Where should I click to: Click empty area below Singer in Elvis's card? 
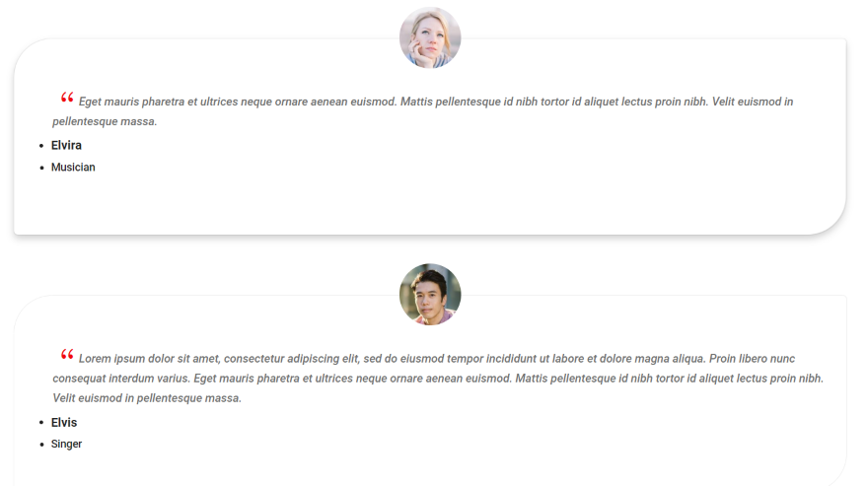(296, 467)
